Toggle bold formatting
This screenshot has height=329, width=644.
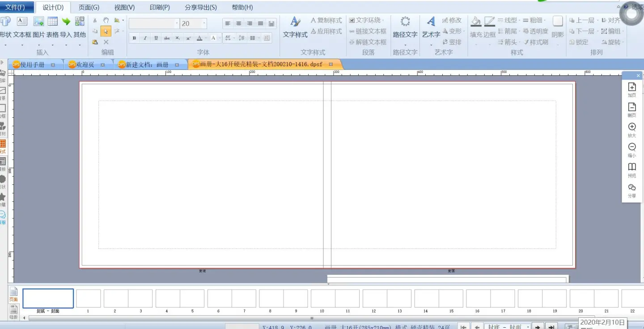[x=134, y=38]
